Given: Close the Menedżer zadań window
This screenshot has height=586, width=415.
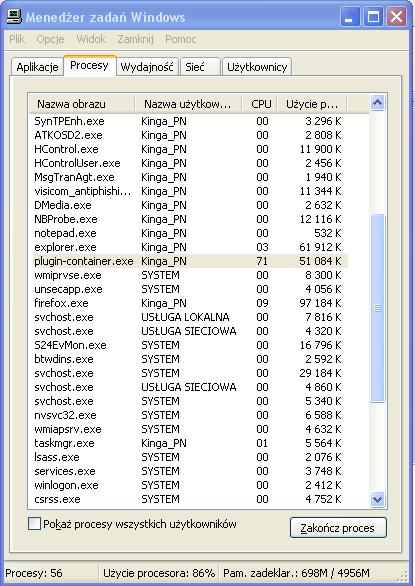Looking at the screenshot, I should coord(396,17).
